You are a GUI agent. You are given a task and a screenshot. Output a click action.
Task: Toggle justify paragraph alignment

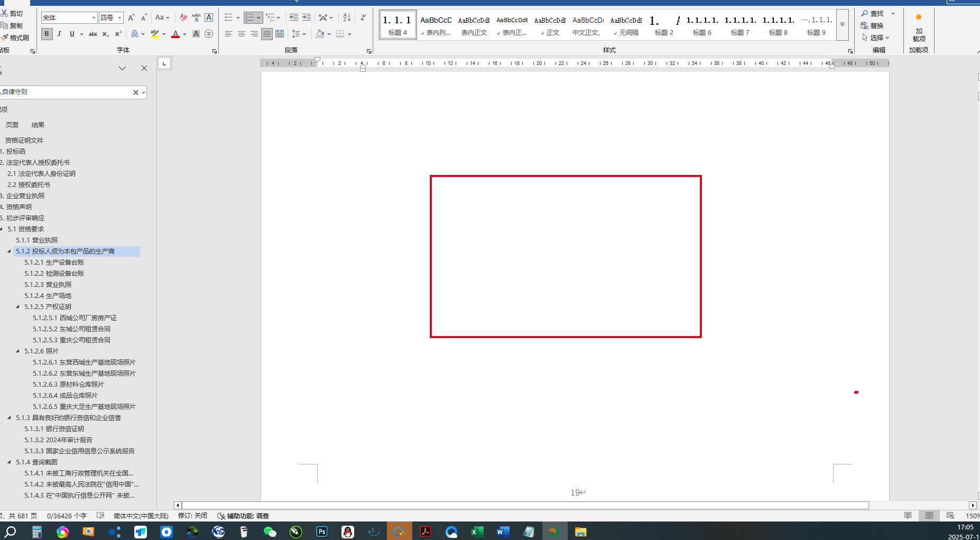267,34
